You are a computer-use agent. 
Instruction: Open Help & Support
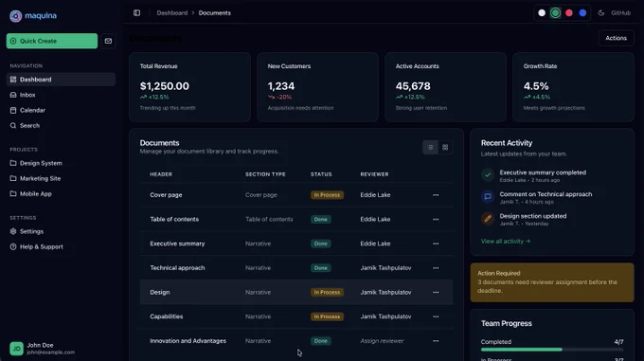click(x=61, y=247)
